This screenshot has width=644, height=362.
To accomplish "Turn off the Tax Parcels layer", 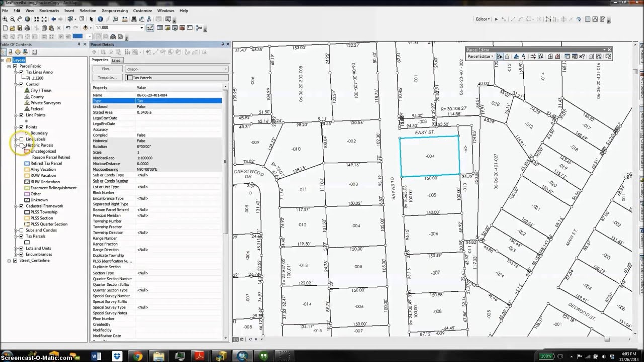I will [21, 236].
